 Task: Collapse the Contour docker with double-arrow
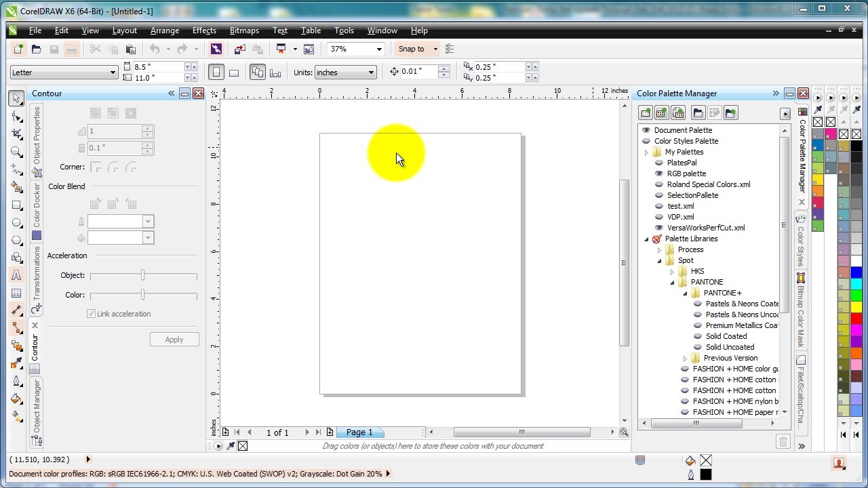click(171, 94)
